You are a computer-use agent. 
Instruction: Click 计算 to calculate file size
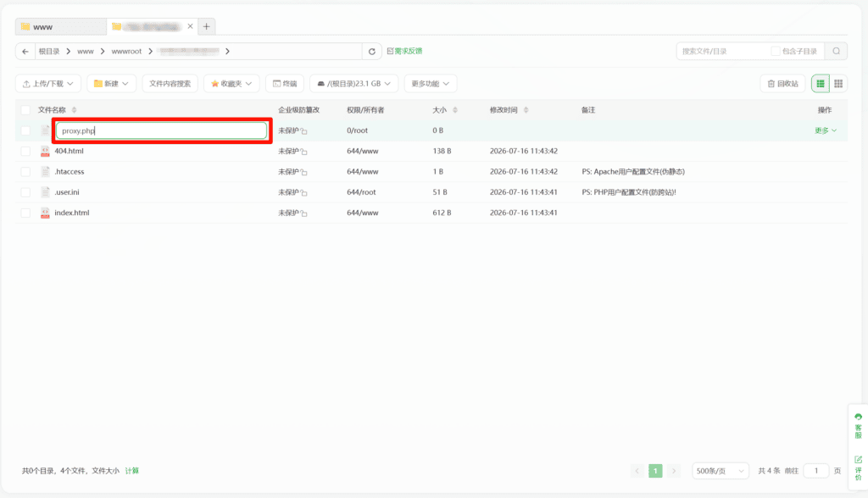pos(131,471)
